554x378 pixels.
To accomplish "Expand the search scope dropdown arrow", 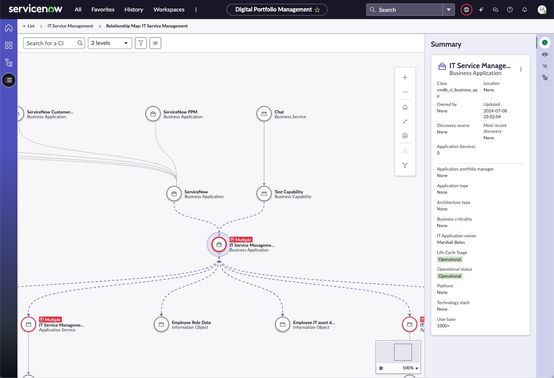I will pyautogui.click(x=448, y=10).
